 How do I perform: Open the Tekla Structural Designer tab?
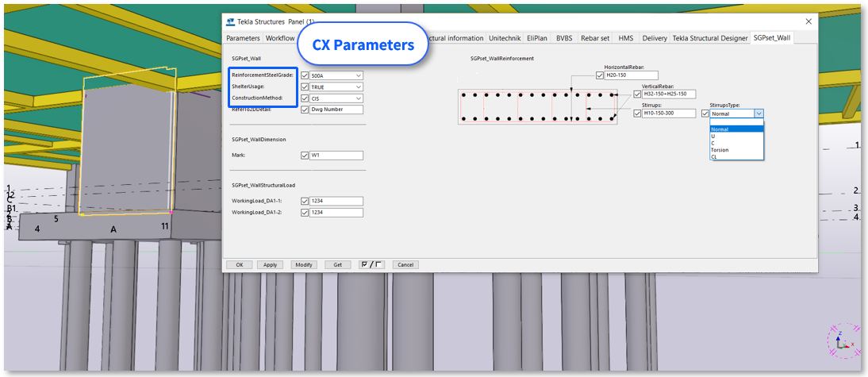[710, 38]
